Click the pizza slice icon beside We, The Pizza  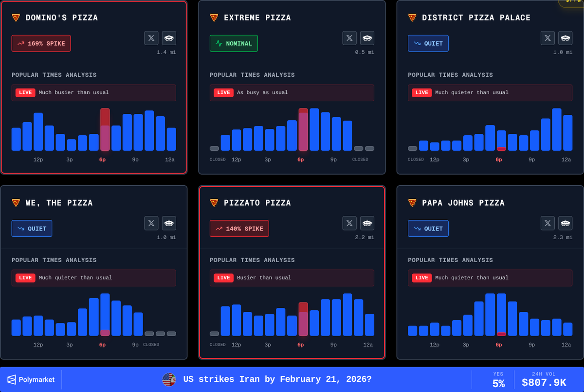(x=16, y=203)
